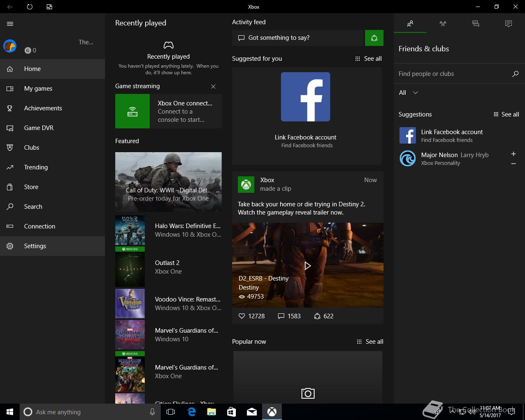See all Suggested for you
This screenshot has width=525, height=420.
tap(368, 59)
